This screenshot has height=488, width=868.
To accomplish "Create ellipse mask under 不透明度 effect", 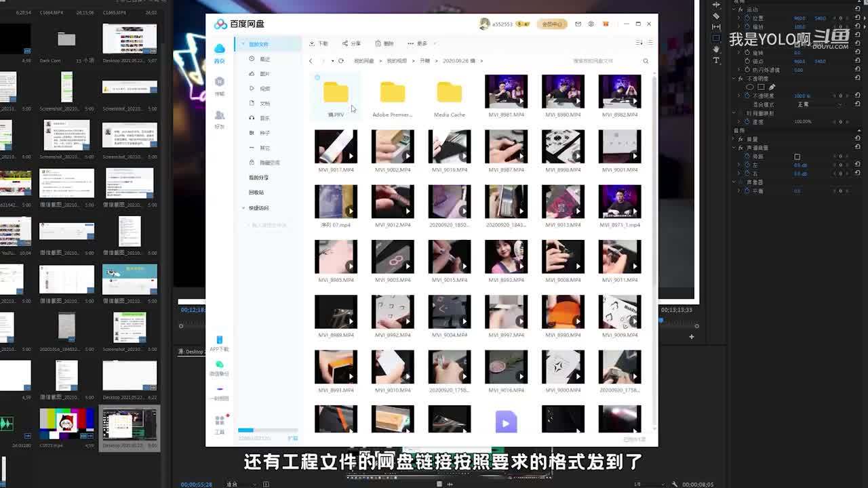I will click(750, 87).
